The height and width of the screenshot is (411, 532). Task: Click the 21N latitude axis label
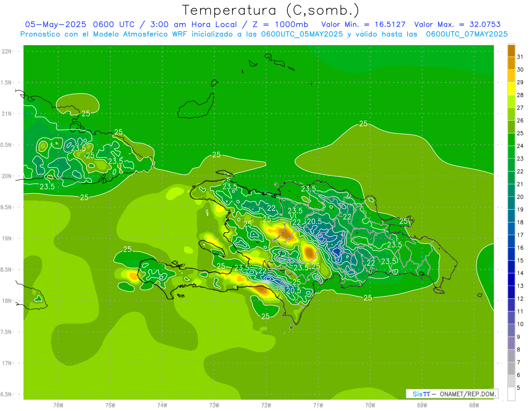7,114
